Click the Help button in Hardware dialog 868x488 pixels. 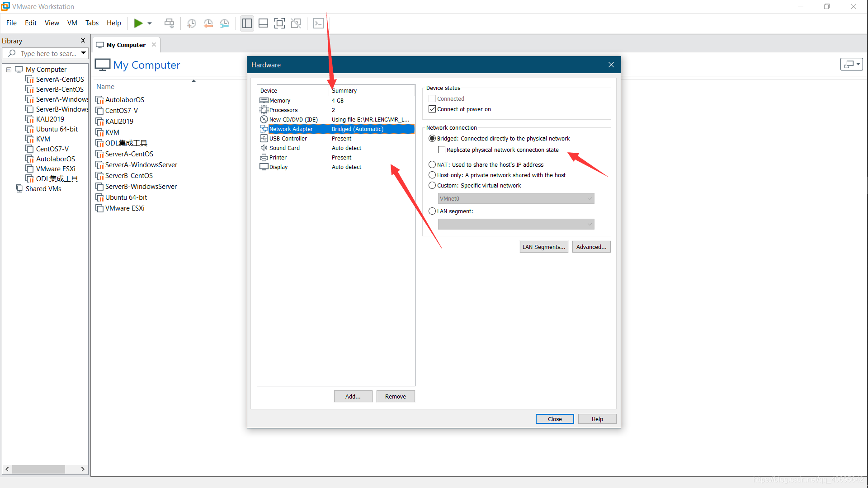(597, 419)
